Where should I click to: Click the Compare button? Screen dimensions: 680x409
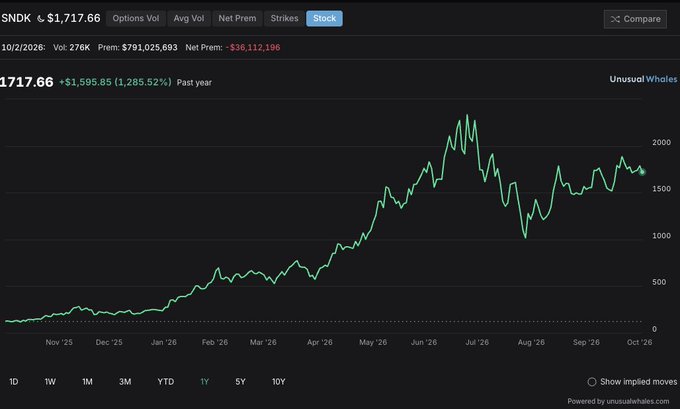(635, 19)
